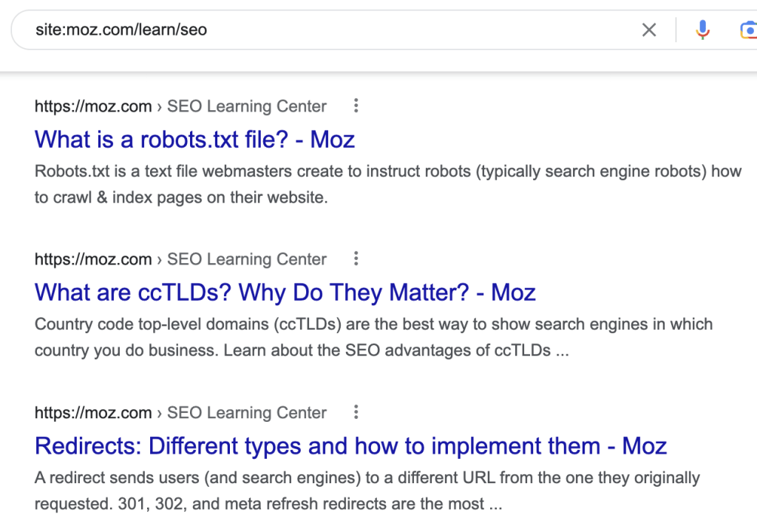Select the SEO Learning Center breadcrumb above the ccTLDs title
Image resolution: width=757 pixels, height=532 pixels.
tap(247, 259)
